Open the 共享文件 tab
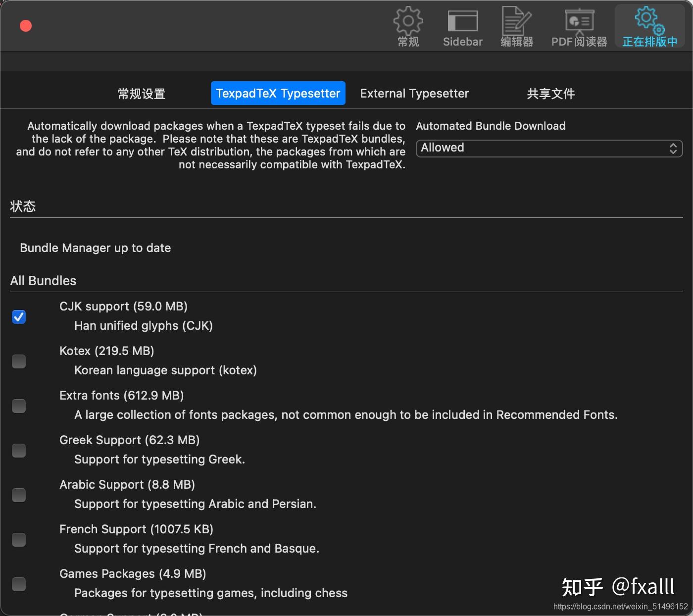693x616 pixels. point(551,94)
